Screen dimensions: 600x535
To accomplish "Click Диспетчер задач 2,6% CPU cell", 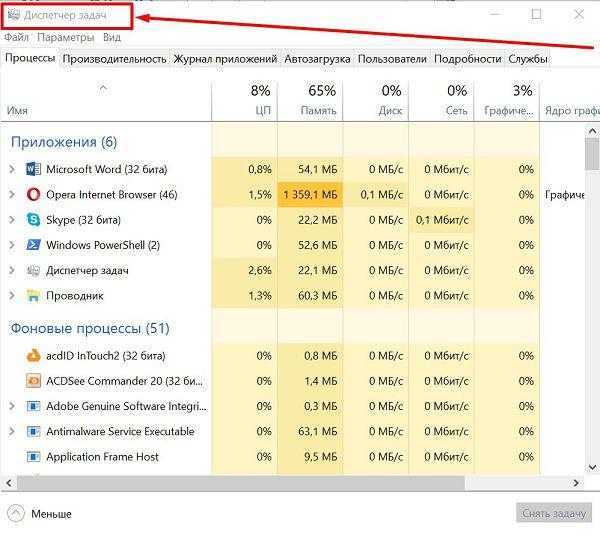I will (245, 271).
